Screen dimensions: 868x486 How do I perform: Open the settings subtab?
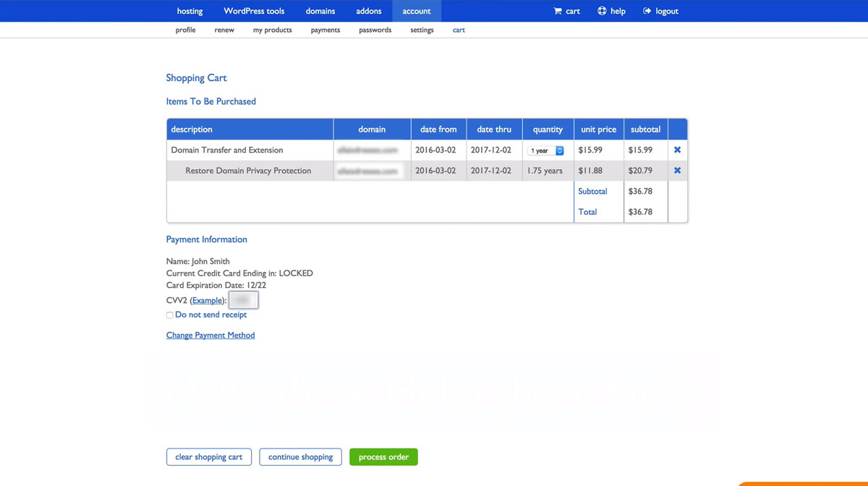coord(422,30)
